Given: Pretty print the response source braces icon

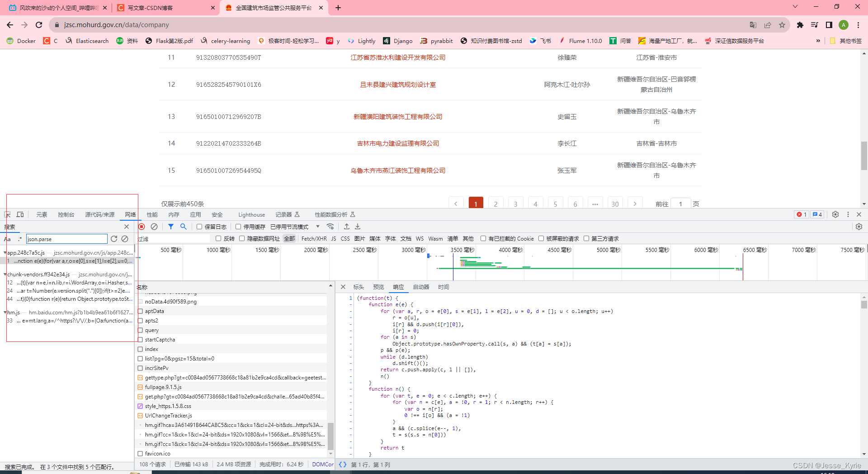Looking at the screenshot, I should click(343, 465).
